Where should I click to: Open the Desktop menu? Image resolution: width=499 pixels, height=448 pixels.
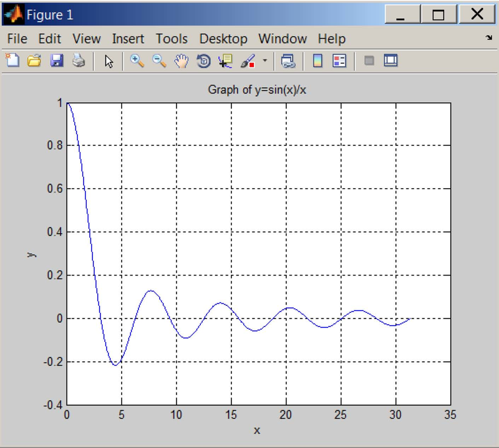[223, 39]
